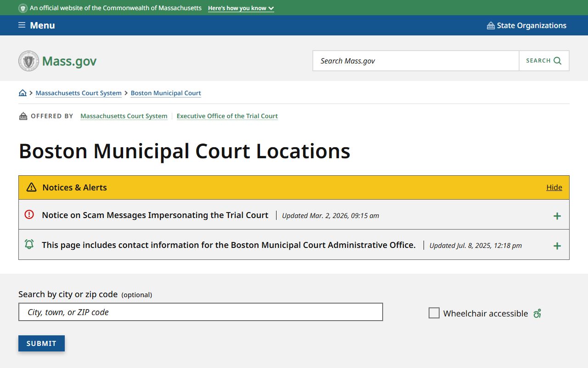Open Massachusetts Court System offered-by link

pyautogui.click(x=124, y=116)
